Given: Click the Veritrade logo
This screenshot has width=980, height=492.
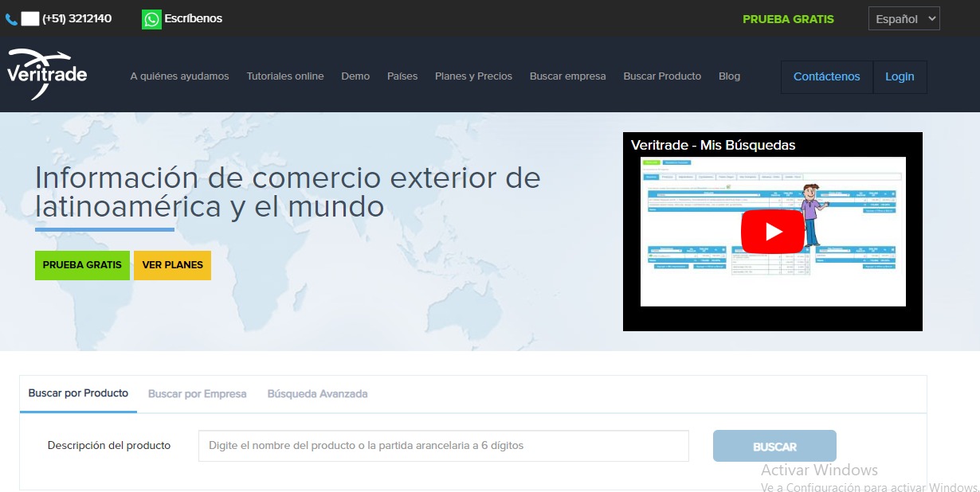Looking at the screenshot, I should [x=46, y=75].
